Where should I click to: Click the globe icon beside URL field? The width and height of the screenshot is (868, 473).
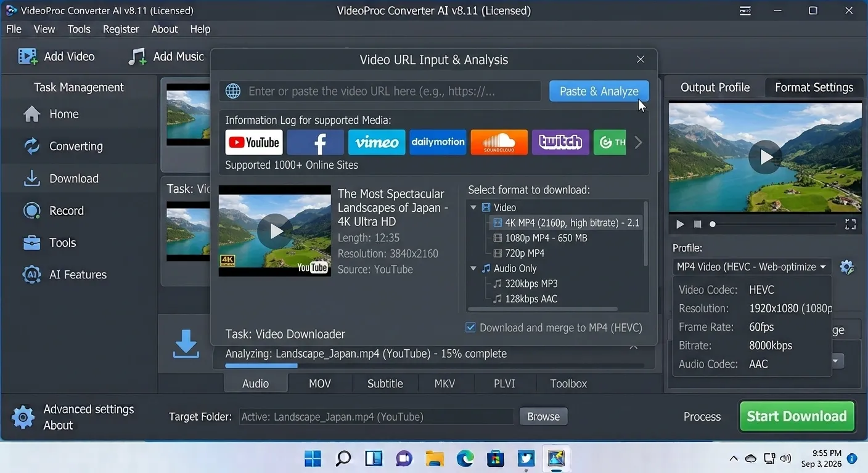[x=233, y=91]
